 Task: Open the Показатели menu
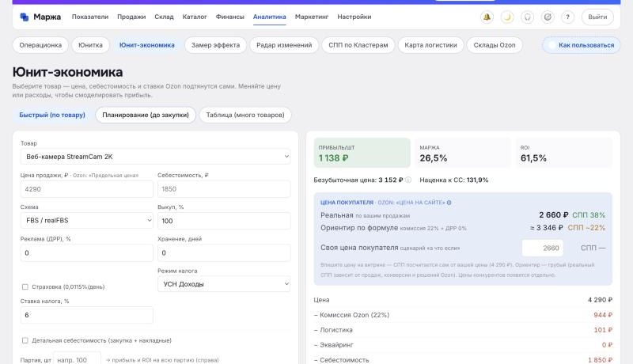[x=90, y=17]
